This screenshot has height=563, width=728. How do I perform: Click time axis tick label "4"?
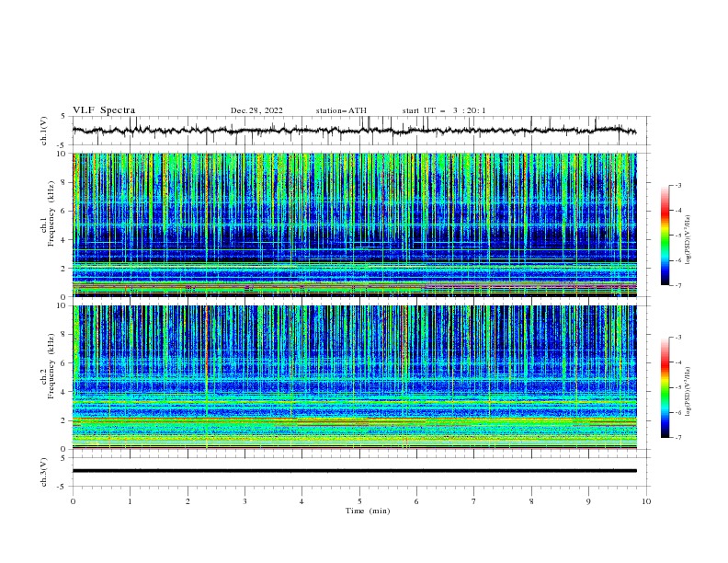pos(301,501)
